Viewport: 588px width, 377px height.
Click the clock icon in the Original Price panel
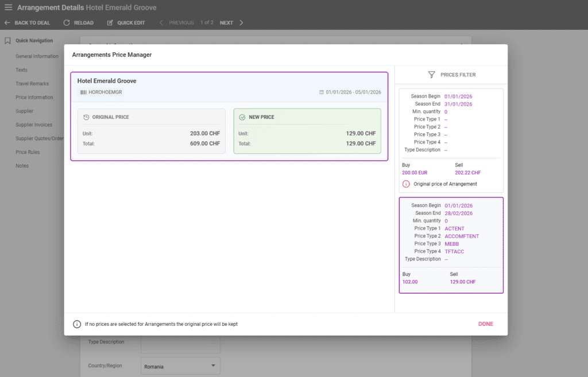pos(86,117)
